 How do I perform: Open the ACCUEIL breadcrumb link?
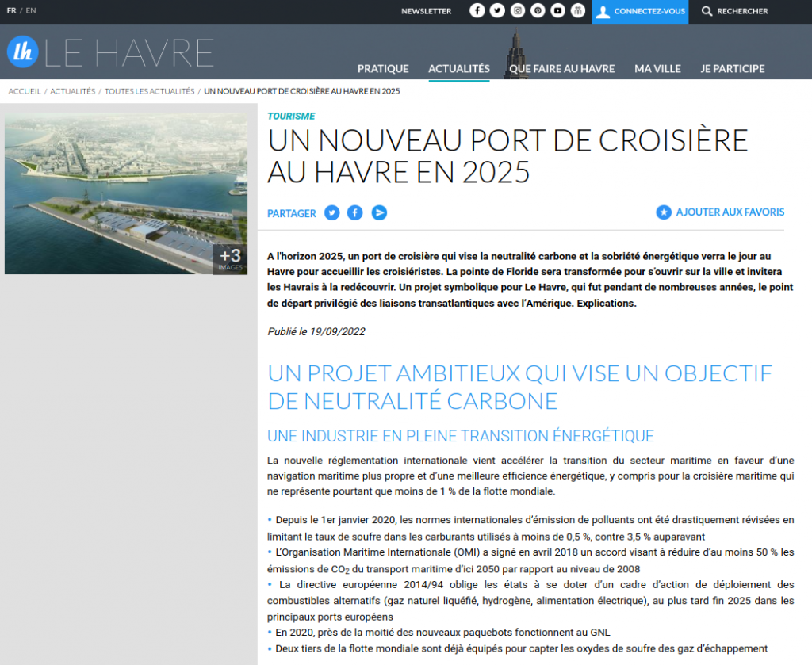24,91
